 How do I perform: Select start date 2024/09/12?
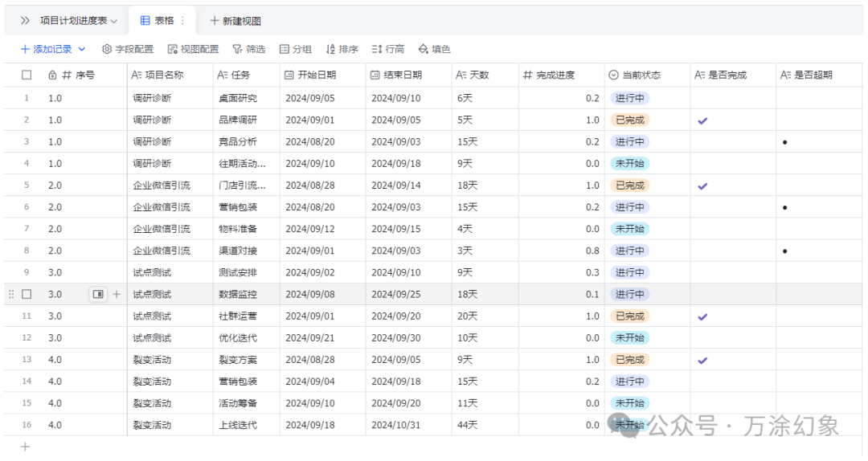pyautogui.click(x=323, y=229)
